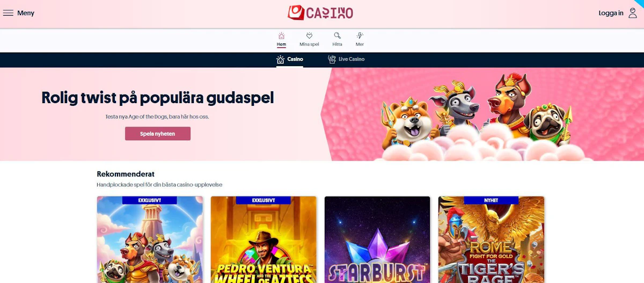Click the user profile icon

(x=633, y=13)
